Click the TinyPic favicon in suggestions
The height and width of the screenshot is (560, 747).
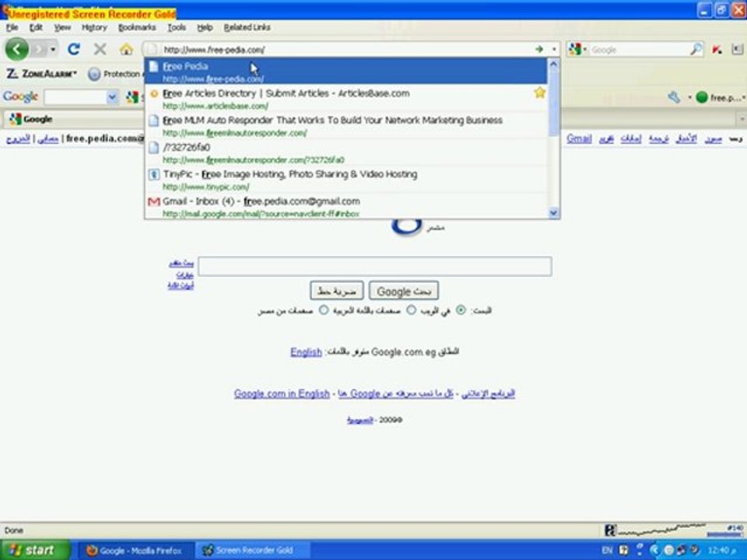pos(153,174)
